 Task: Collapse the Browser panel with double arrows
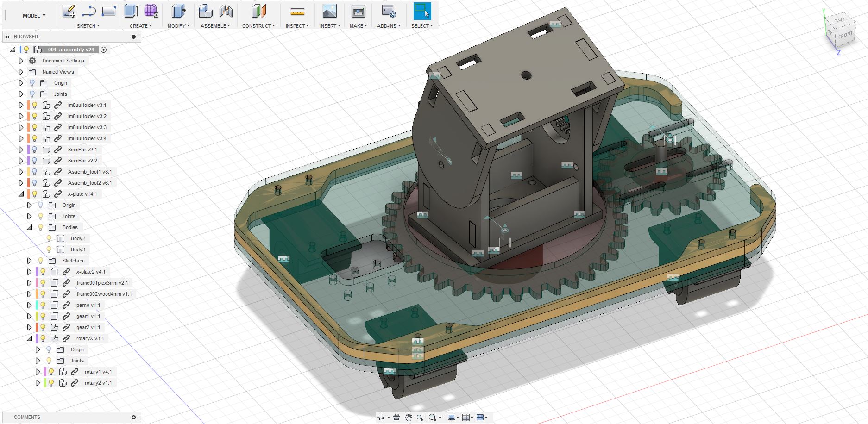coord(7,37)
